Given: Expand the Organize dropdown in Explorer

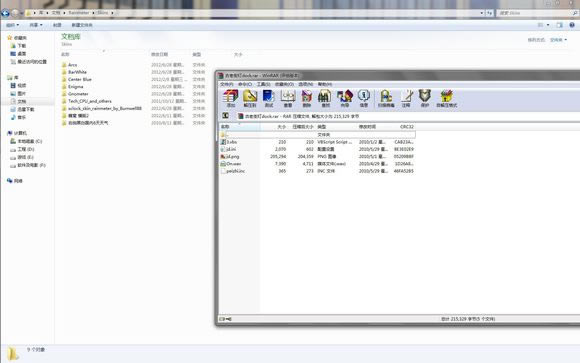Looking at the screenshot, I should coord(13,25).
